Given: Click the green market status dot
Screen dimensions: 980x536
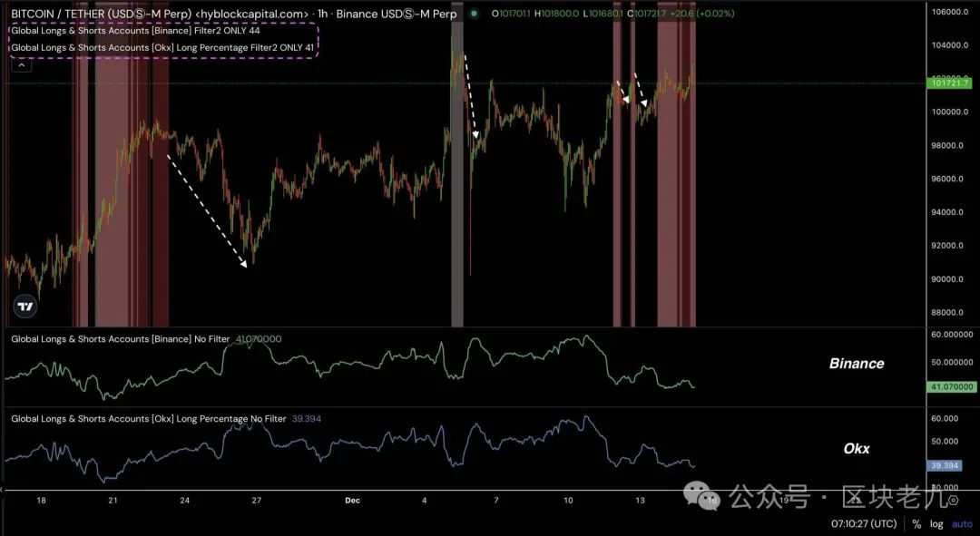Looking at the screenshot, I should (x=474, y=13).
